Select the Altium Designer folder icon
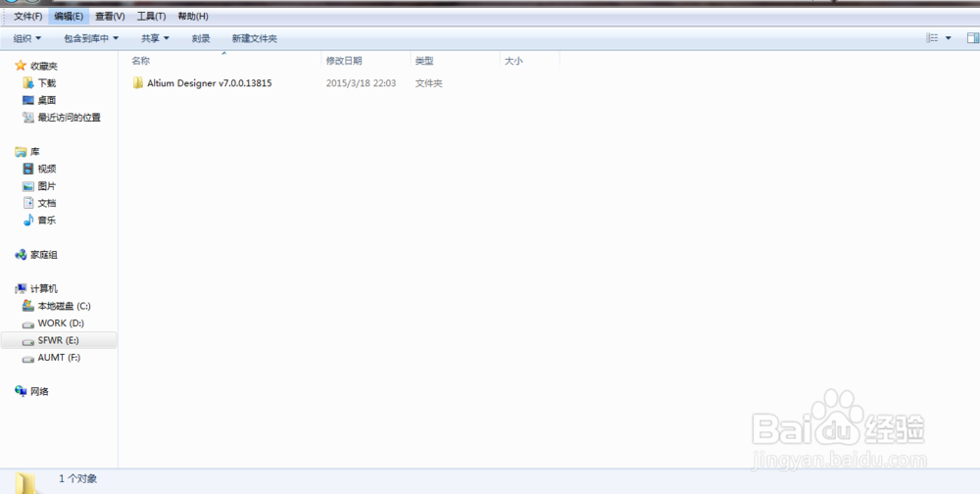Image resolution: width=980 pixels, height=494 pixels. coord(139,82)
